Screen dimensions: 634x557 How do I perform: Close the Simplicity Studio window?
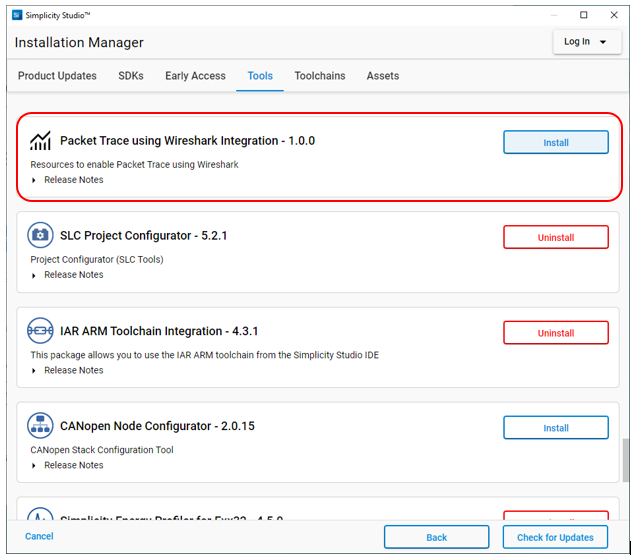(614, 15)
